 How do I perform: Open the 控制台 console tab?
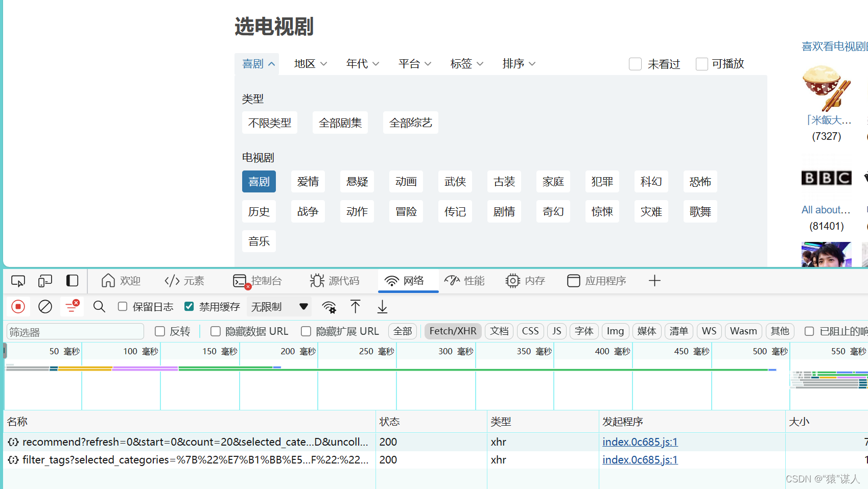[257, 281]
